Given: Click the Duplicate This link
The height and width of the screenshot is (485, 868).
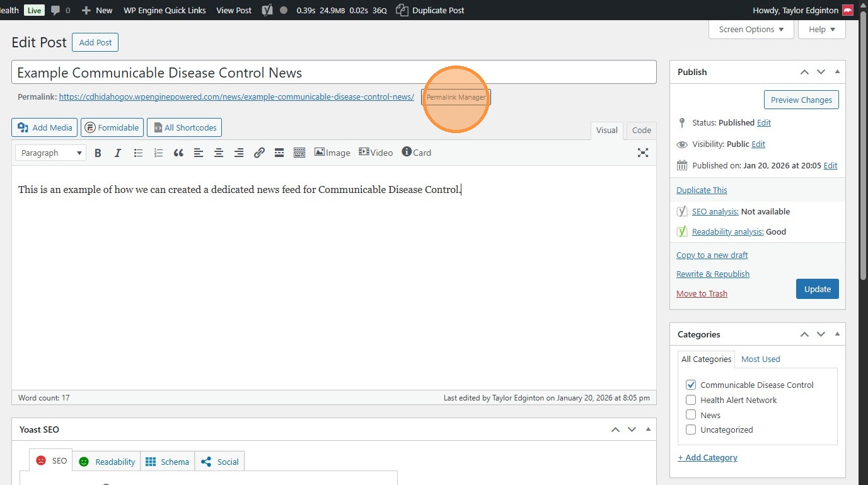Looking at the screenshot, I should 702,190.
